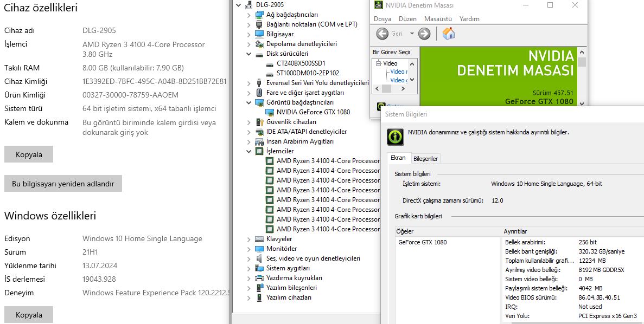Click the Yazılım bileşenleri icon
Screen dimensions: 644x324
(x=259, y=288)
